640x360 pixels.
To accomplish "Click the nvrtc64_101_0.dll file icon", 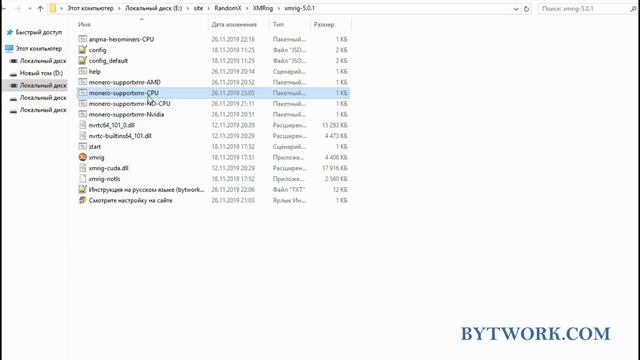I will tap(82, 125).
